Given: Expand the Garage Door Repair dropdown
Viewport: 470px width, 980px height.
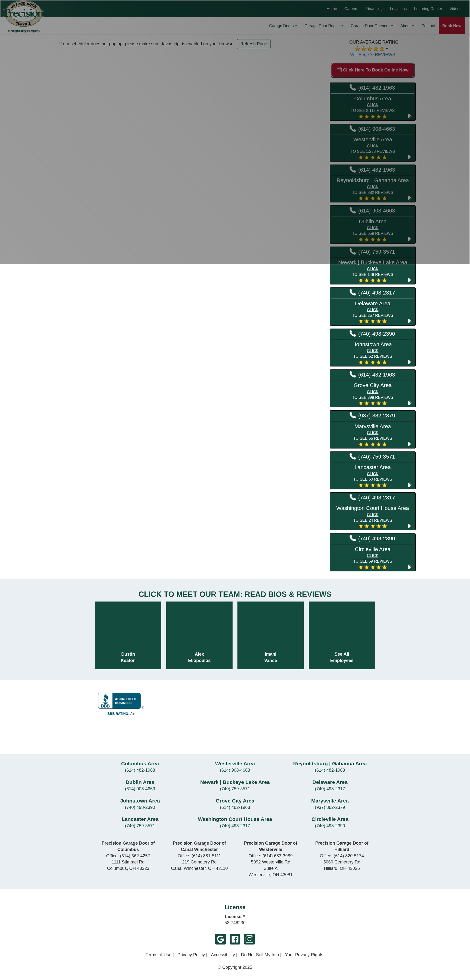Looking at the screenshot, I should coord(324,26).
